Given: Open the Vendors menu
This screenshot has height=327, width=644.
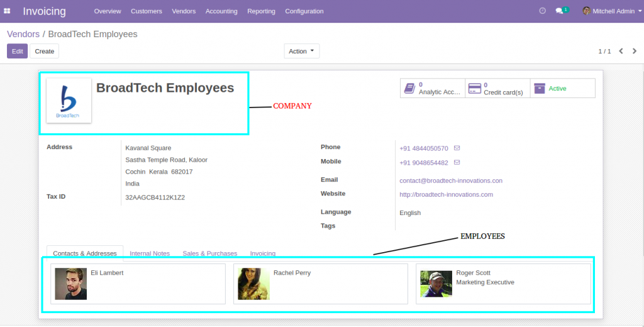Looking at the screenshot, I should 184,11.
